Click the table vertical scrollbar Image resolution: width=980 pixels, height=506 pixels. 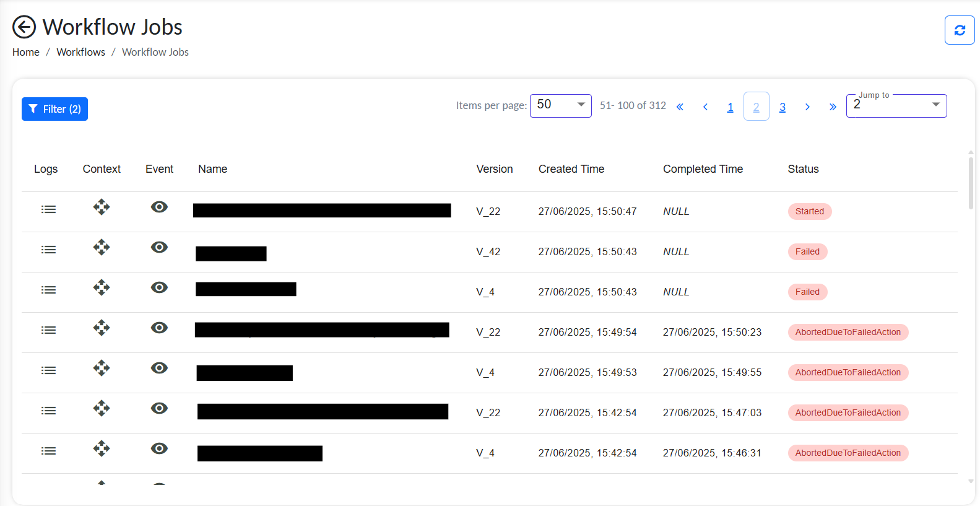970,184
